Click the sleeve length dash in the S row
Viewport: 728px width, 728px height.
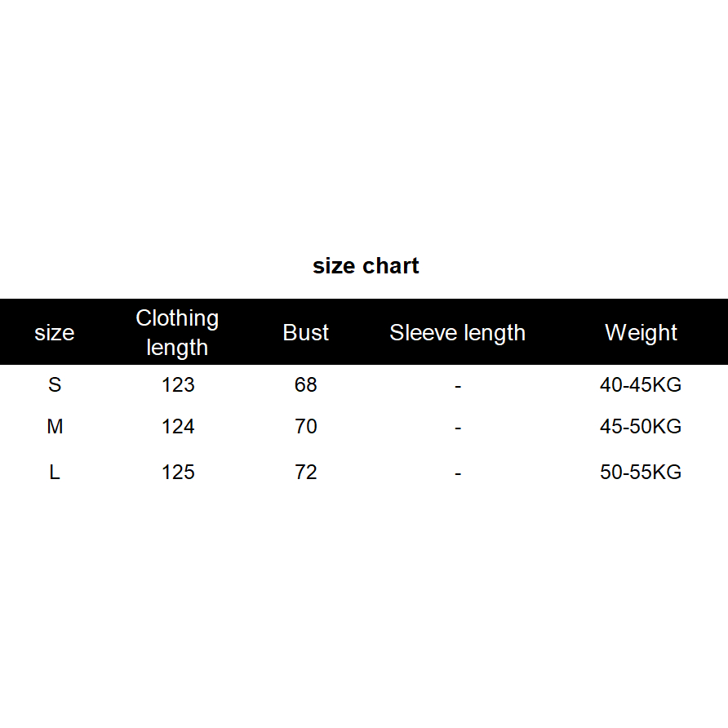458,385
